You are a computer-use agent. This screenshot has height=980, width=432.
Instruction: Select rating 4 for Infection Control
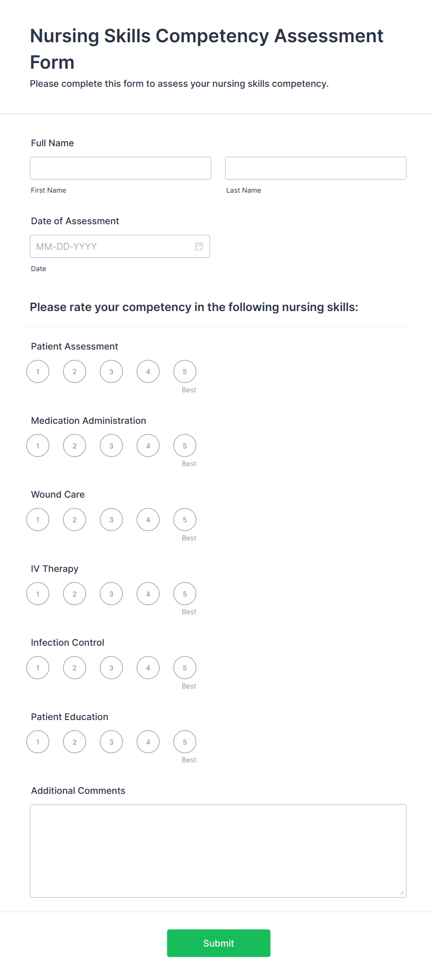pos(148,667)
